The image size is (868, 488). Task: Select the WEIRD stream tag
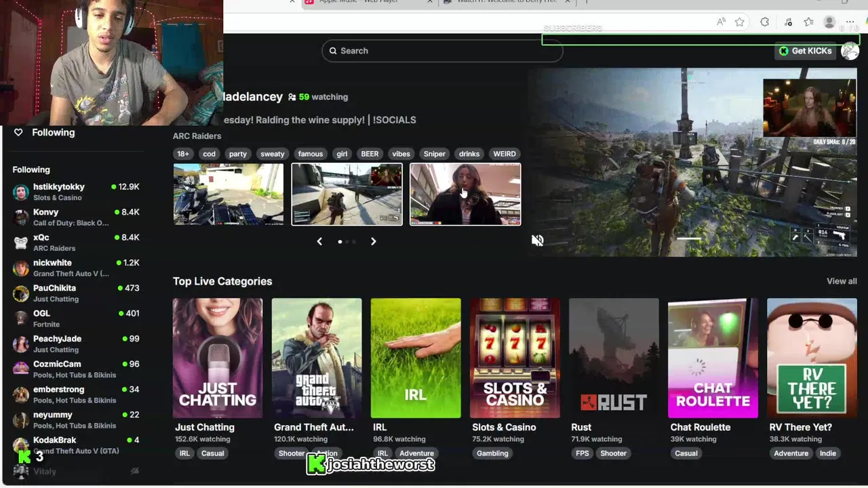coord(505,154)
